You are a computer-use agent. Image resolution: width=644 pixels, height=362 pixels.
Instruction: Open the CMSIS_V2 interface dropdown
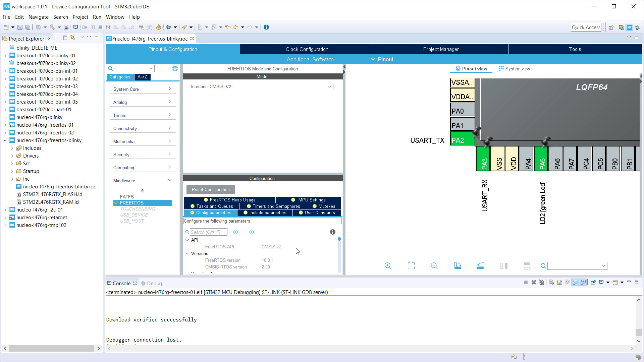tap(329, 86)
